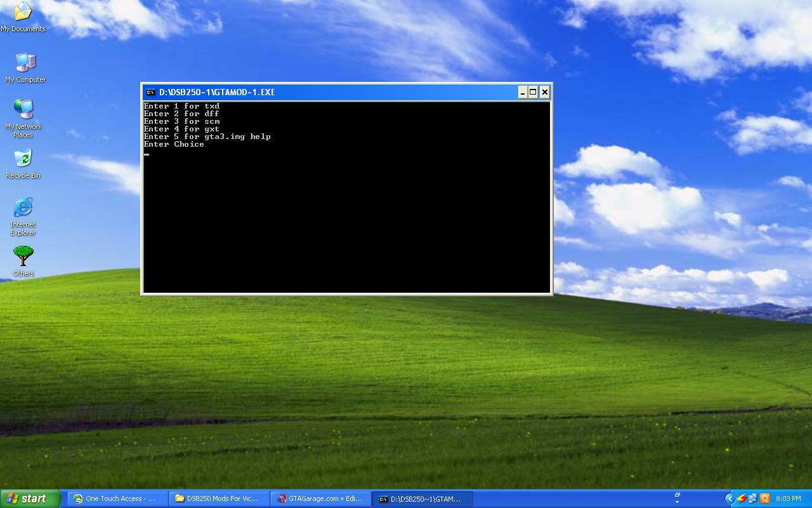Launch Internet Explorer from desktop
The height and width of the screenshot is (508, 812).
click(23, 208)
